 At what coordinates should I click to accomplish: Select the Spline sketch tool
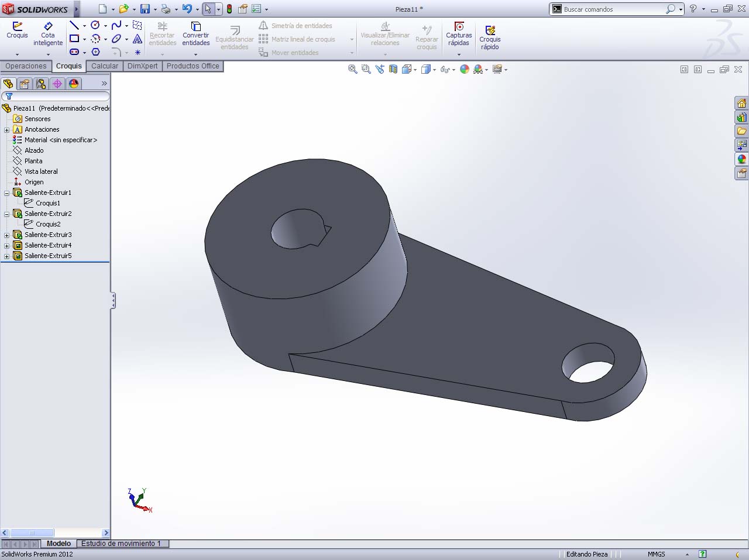[116, 25]
